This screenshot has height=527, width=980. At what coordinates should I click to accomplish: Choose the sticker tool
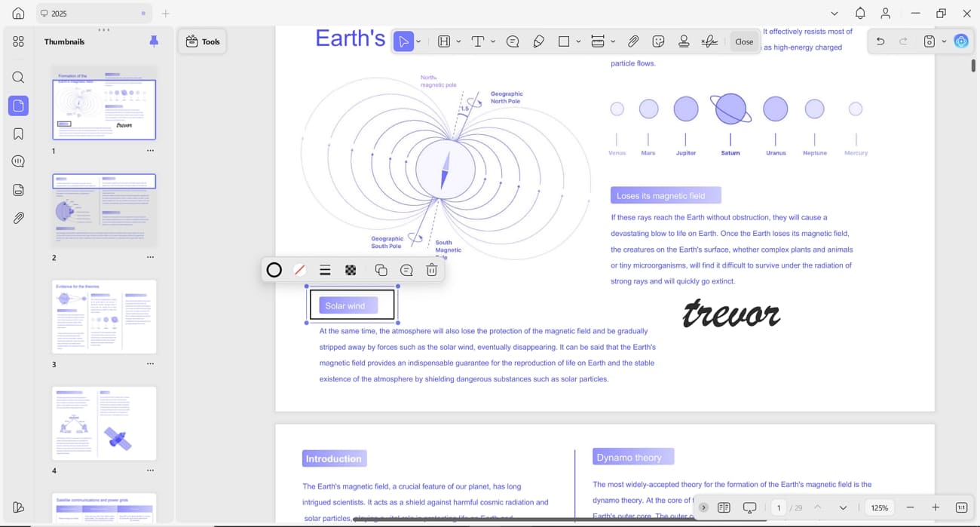tap(658, 41)
